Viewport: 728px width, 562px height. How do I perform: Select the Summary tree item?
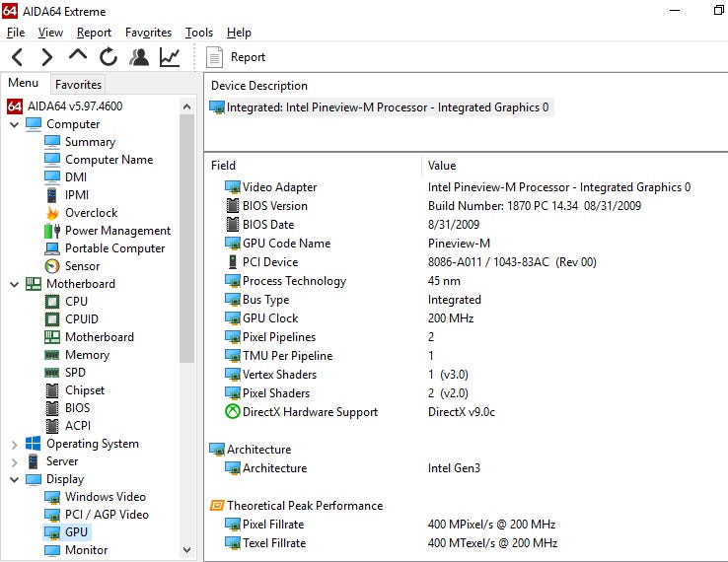[80, 142]
